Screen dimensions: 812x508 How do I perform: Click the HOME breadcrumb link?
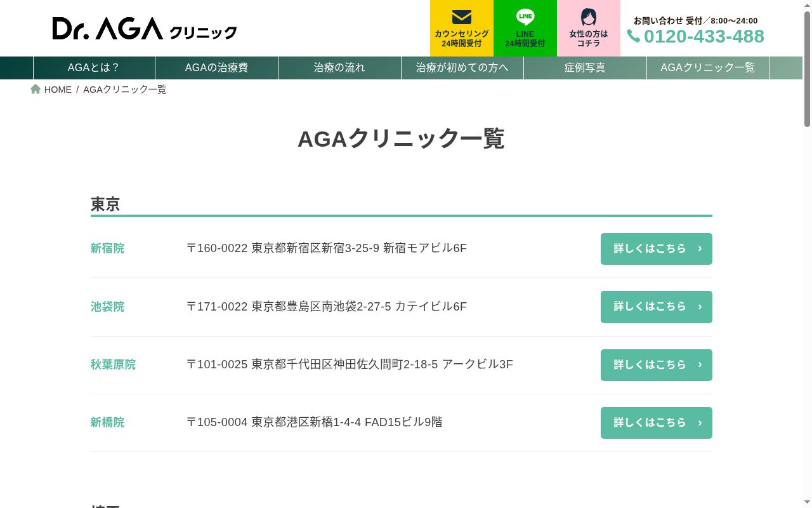point(58,90)
